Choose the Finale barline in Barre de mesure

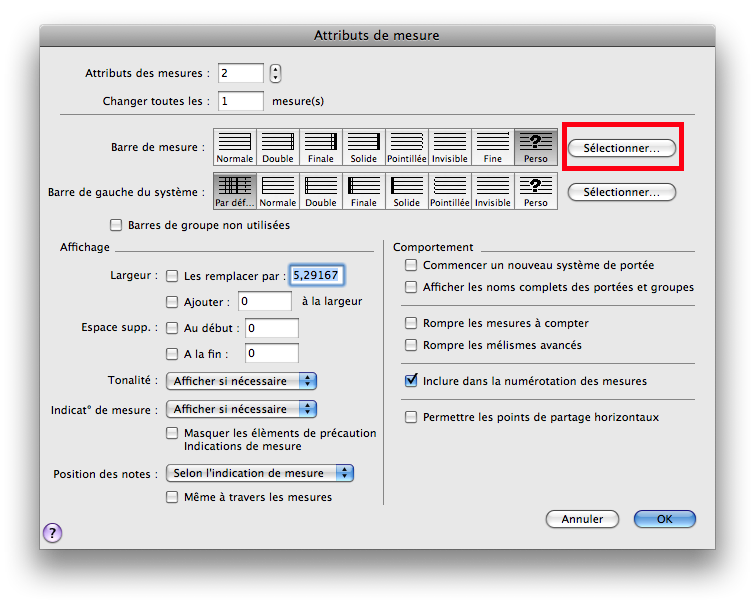coord(321,147)
